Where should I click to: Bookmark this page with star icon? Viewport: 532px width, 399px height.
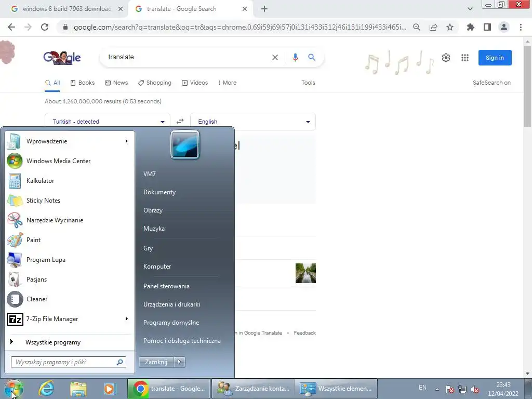tap(450, 27)
